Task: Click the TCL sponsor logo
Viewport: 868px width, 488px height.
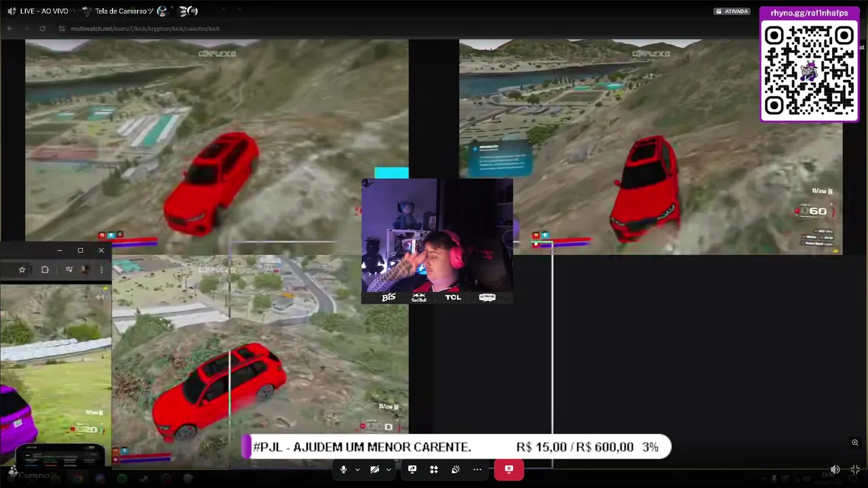Action: (453, 297)
